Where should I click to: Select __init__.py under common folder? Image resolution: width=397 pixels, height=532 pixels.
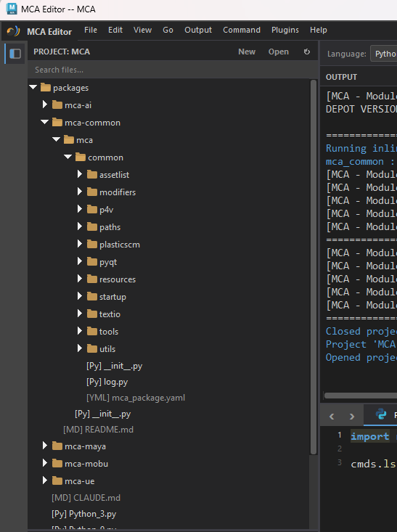[x=115, y=366]
